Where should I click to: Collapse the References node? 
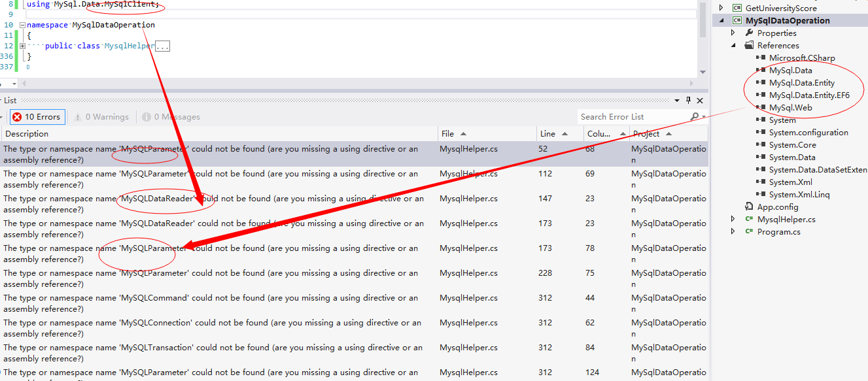(733, 45)
